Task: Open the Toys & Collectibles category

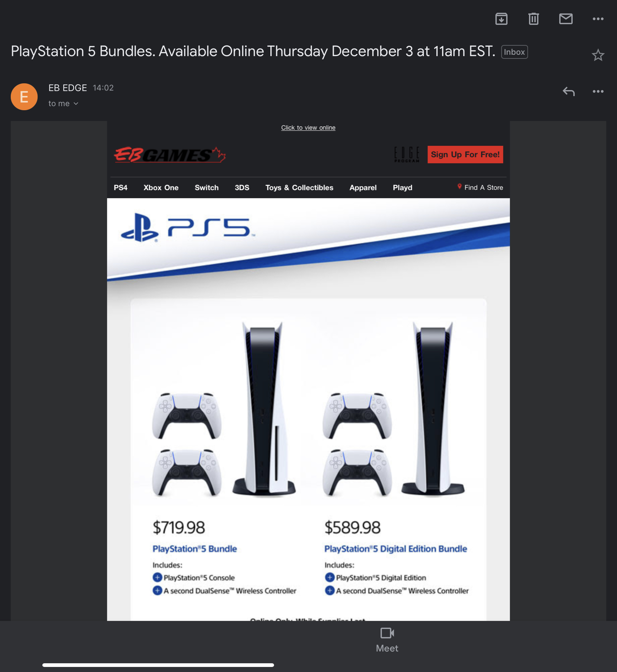Action: tap(299, 187)
